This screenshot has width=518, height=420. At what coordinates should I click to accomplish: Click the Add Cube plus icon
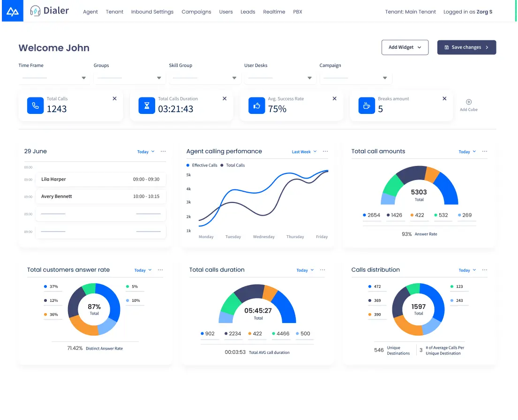[x=468, y=102]
